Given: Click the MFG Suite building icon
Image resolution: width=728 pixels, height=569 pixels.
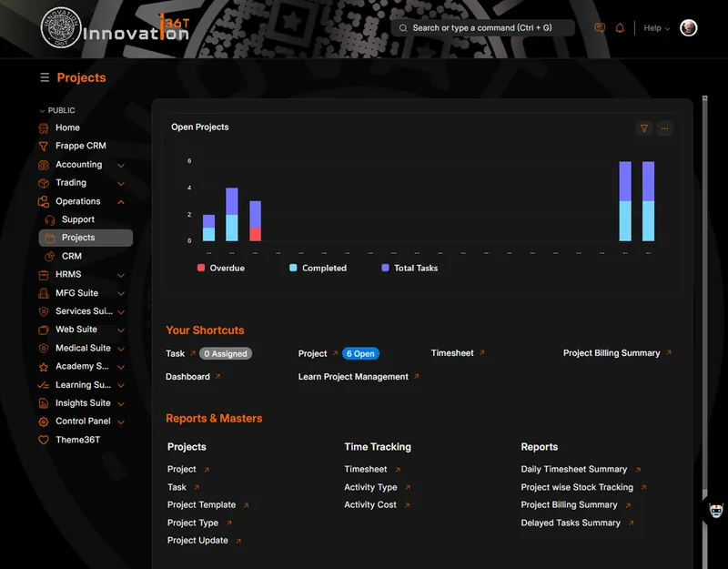Looking at the screenshot, I should tap(44, 293).
